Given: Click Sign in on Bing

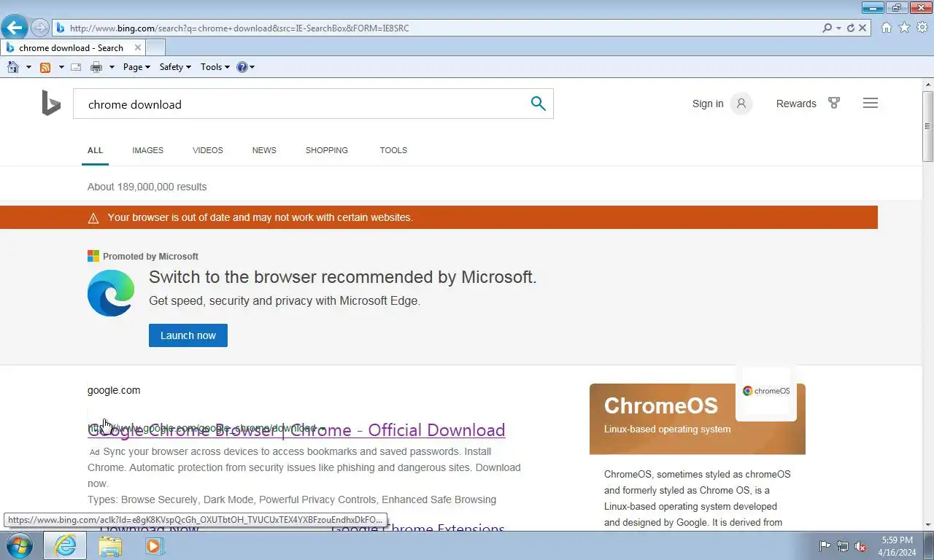Looking at the screenshot, I should [x=708, y=104].
